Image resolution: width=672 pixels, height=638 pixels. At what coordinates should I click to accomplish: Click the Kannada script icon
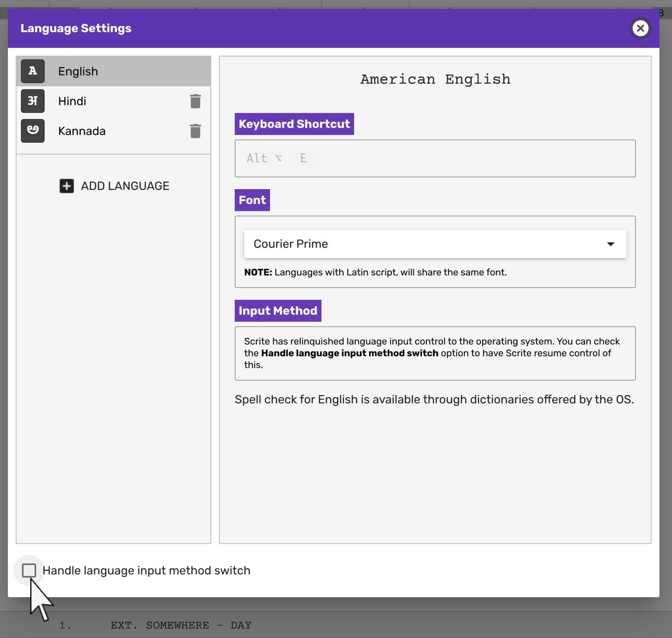(x=33, y=131)
